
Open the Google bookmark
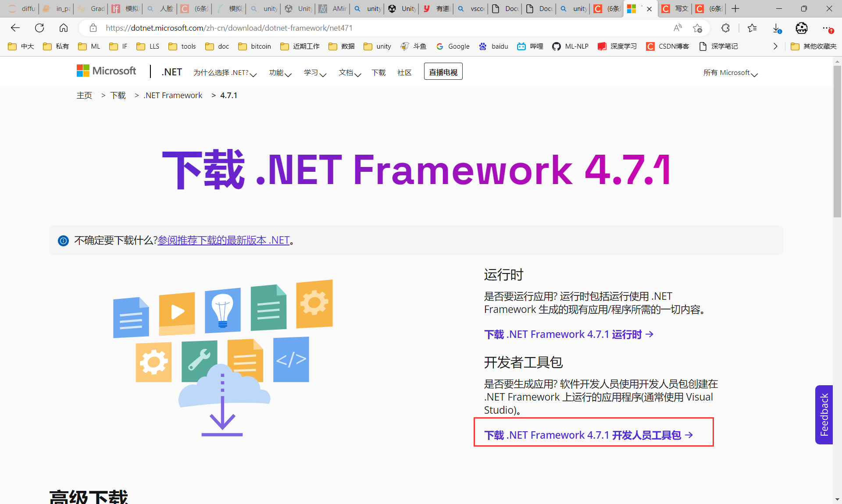[453, 46]
